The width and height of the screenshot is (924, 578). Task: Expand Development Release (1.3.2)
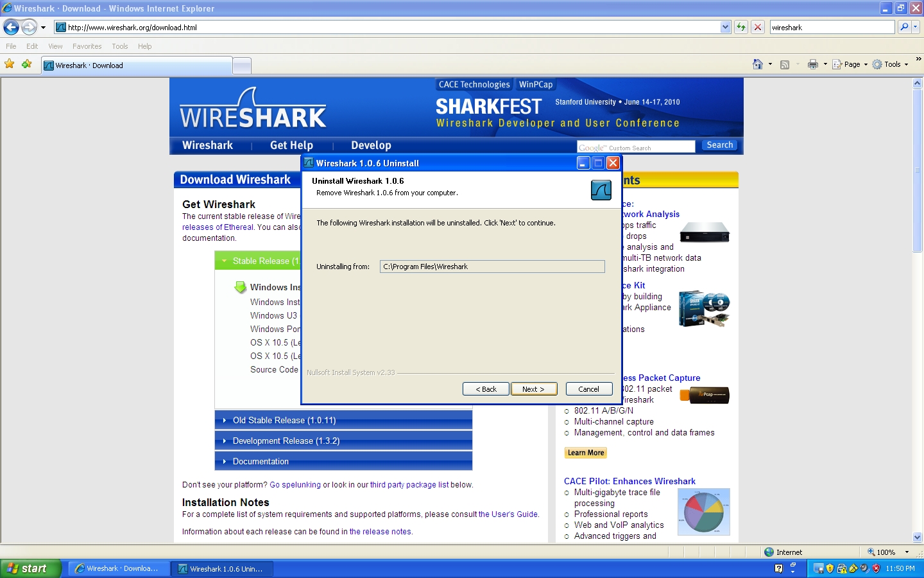coord(343,441)
